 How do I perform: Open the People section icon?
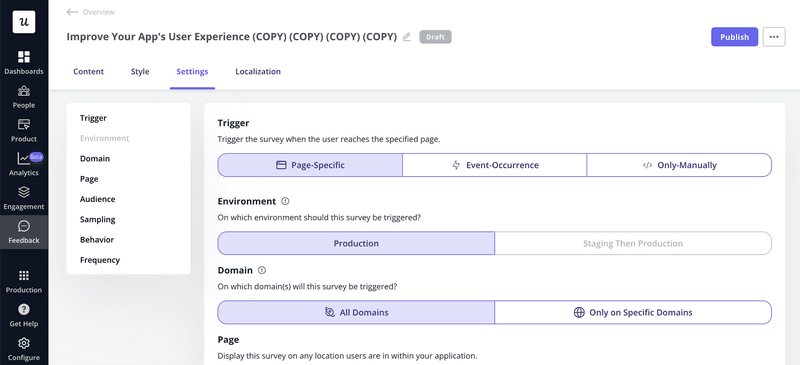tap(24, 91)
